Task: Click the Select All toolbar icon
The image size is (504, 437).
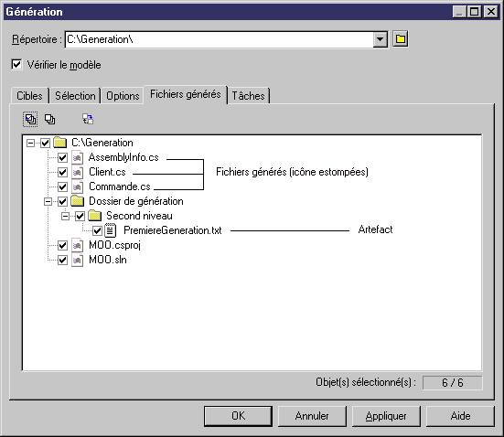Action: pos(30,120)
